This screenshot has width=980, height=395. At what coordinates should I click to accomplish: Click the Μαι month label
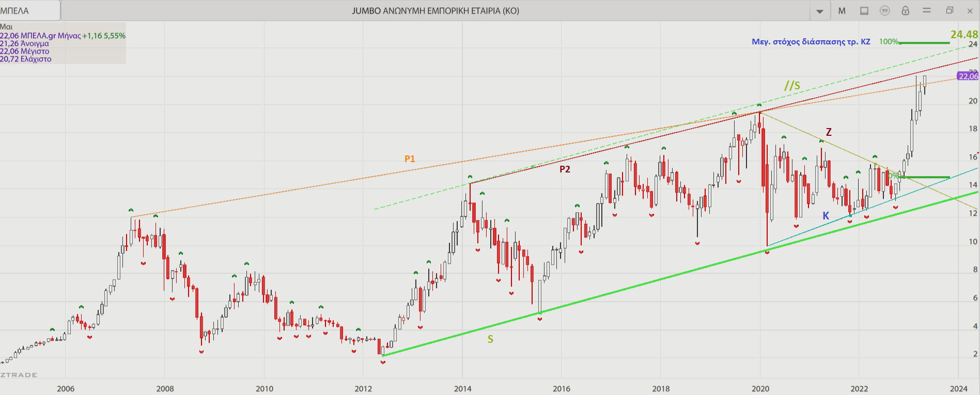pyautogui.click(x=6, y=27)
